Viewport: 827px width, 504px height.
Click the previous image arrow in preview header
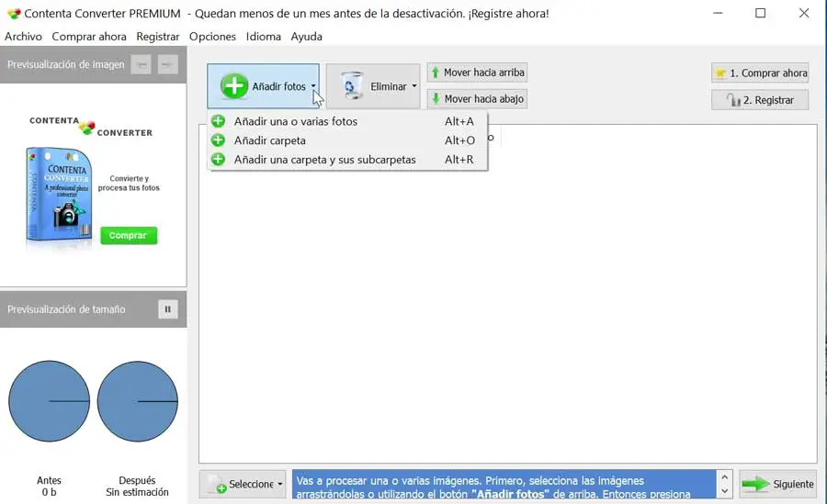click(141, 64)
